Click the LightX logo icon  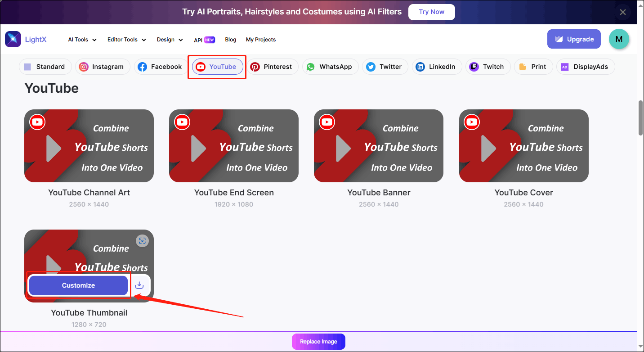(x=13, y=39)
